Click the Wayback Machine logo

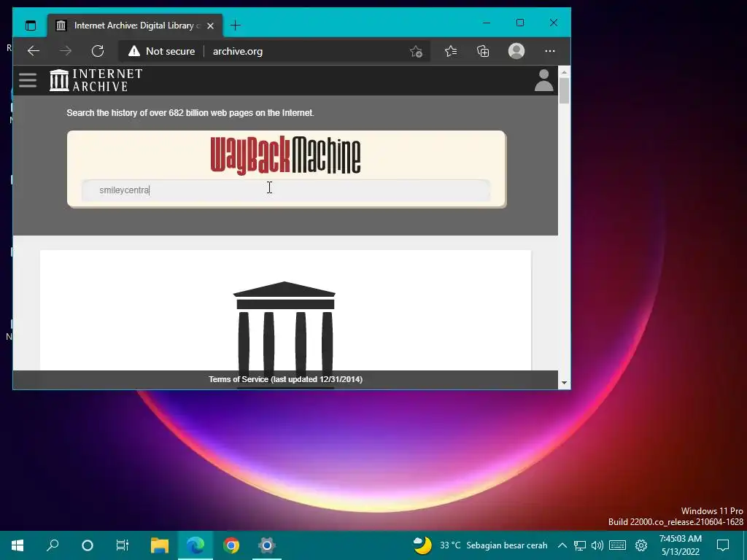click(285, 155)
